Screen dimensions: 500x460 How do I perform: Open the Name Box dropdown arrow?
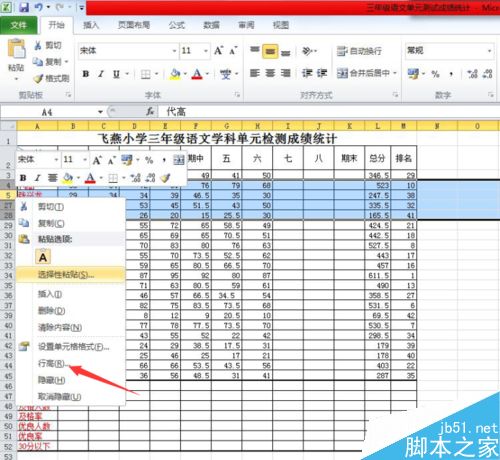(x=100, y=112)
